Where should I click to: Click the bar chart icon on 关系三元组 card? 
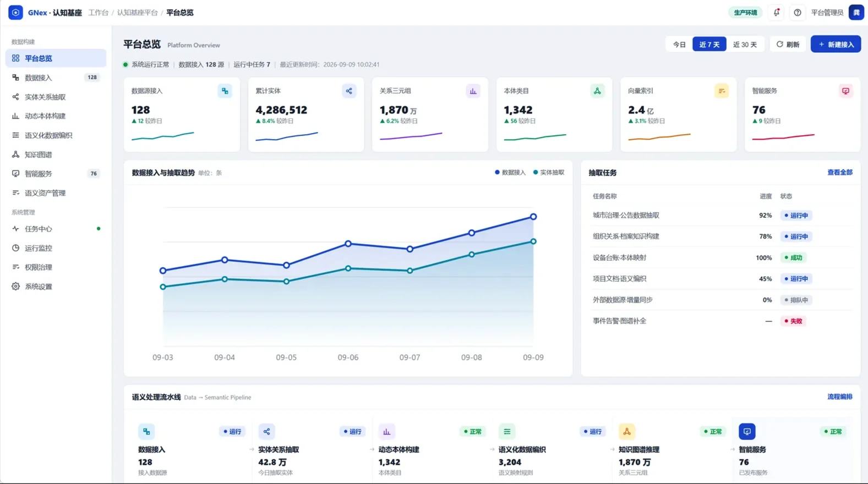point(473,91)
